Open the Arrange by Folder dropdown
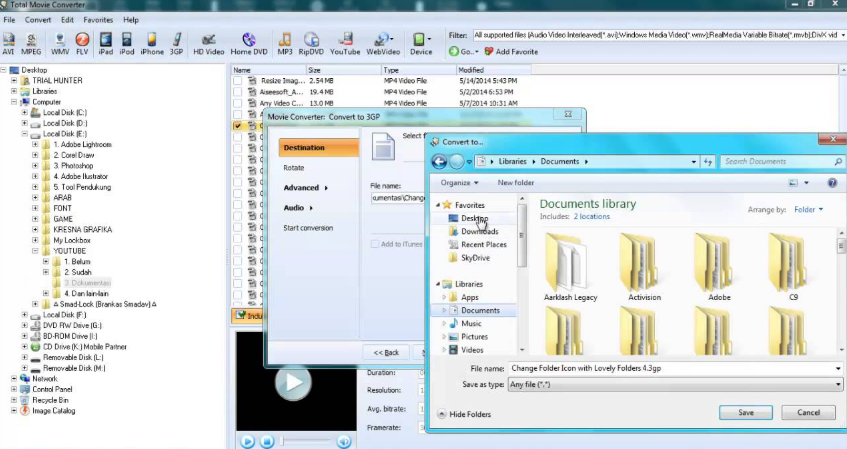 [809, 210]
